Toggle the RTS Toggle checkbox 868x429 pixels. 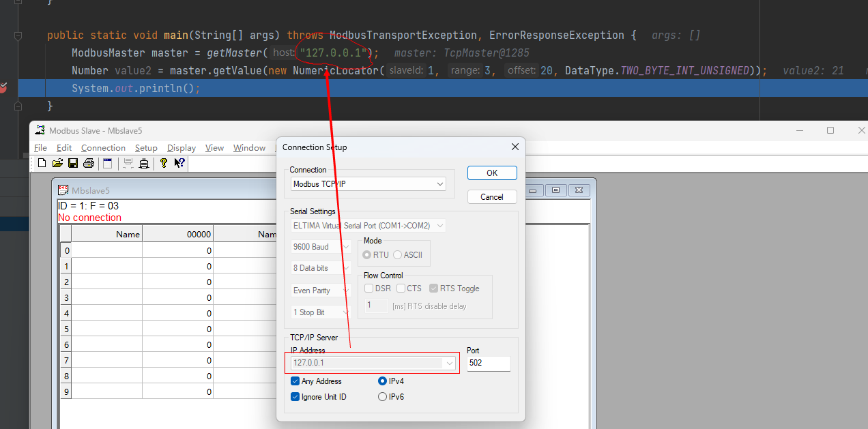[434, 289]
